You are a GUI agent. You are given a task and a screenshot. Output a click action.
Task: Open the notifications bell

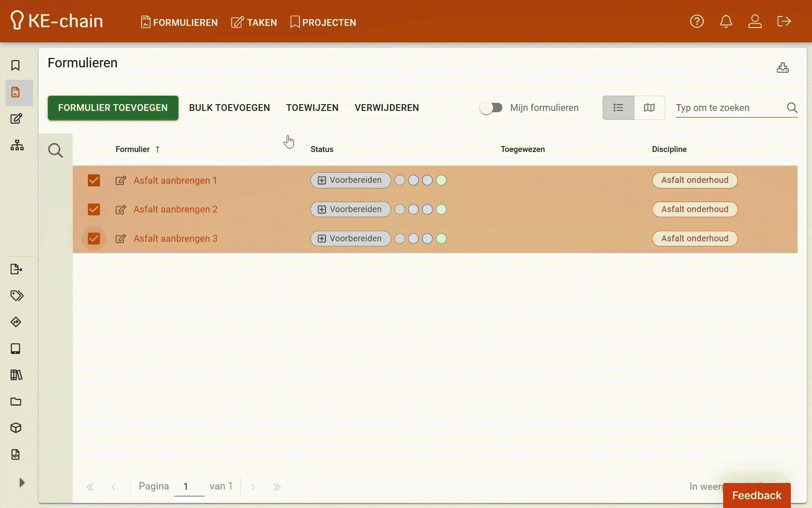726,21
